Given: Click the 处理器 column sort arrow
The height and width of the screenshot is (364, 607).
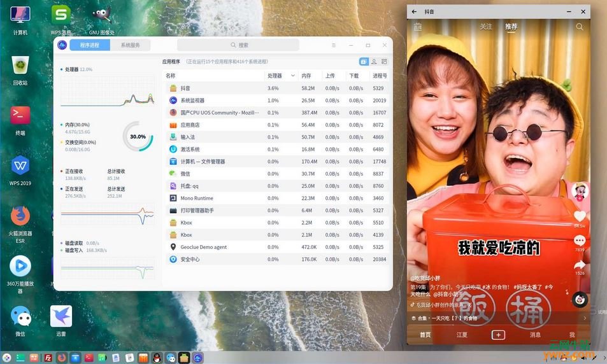Looking at the screenshot, I should click(292, 76).
